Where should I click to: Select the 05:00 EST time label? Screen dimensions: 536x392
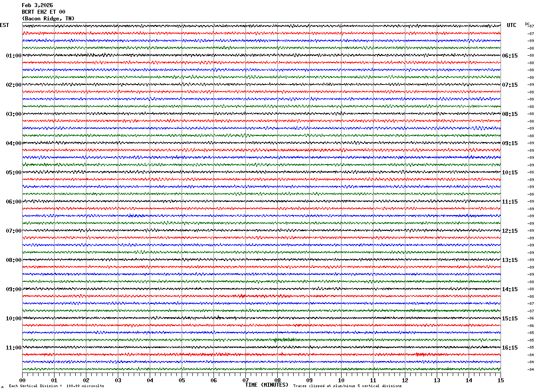point(13,173)
